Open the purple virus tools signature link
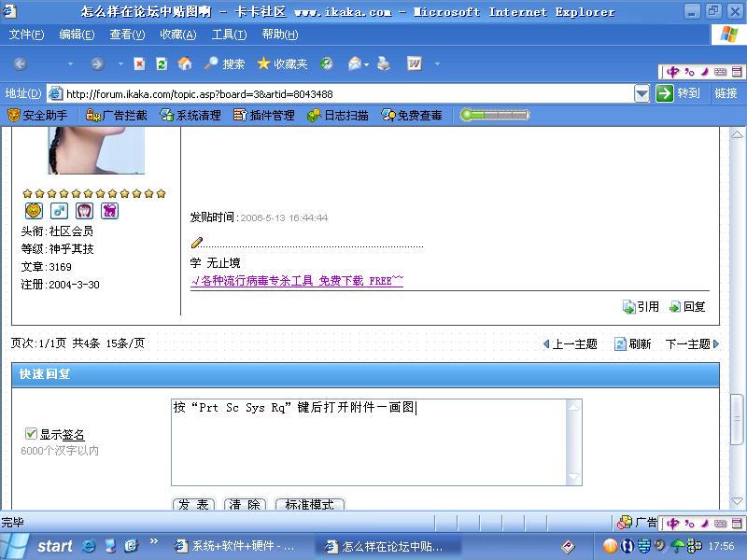The image size is (747, 560). click(297, 281)
